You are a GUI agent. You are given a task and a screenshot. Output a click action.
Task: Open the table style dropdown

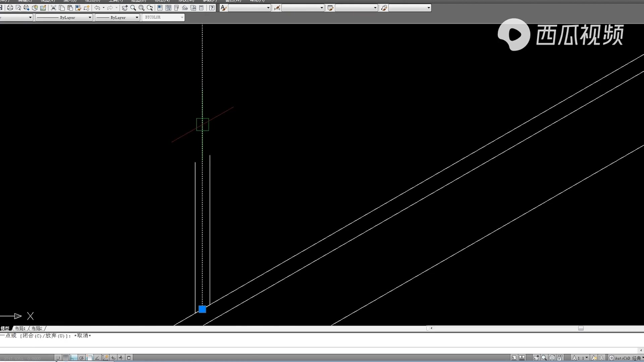(357, 8)
